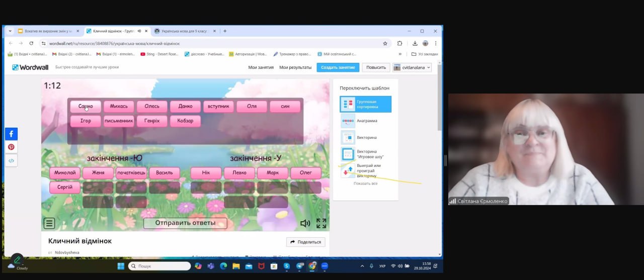Screen dimensions: 644x280
Task: Open Chrome downloads icon
Action: tap(415, 43)
